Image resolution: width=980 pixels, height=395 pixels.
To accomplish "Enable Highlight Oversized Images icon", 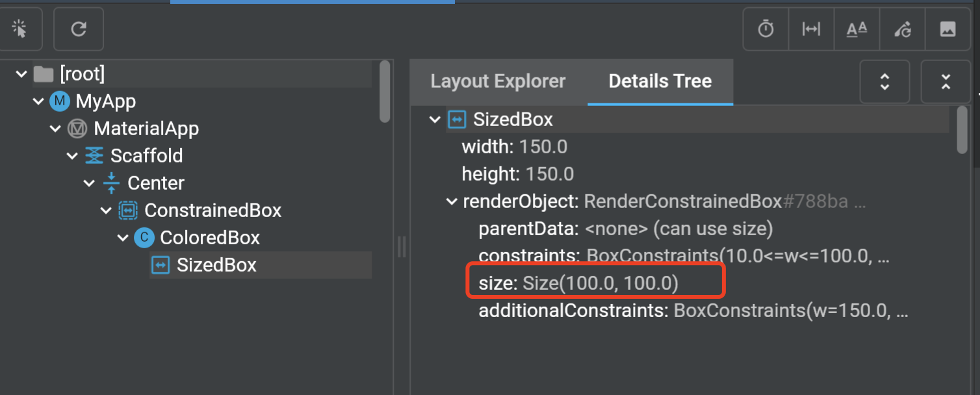I will tap(948, 29).
